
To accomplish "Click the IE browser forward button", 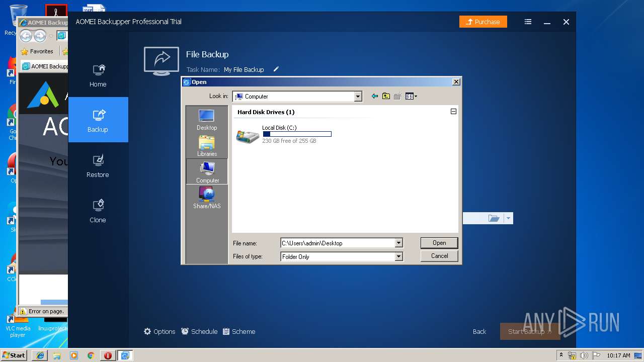I will [40, 36].
